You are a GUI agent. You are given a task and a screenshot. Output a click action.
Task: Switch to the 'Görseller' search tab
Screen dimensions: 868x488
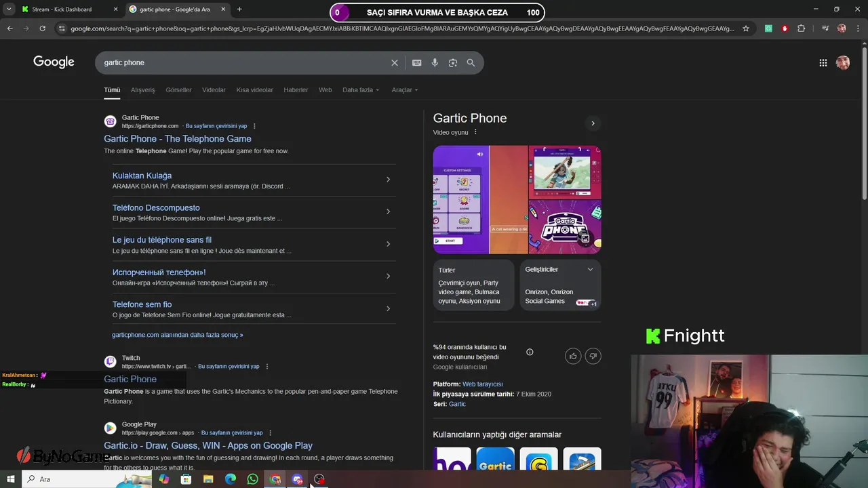[x=178, y=90]
